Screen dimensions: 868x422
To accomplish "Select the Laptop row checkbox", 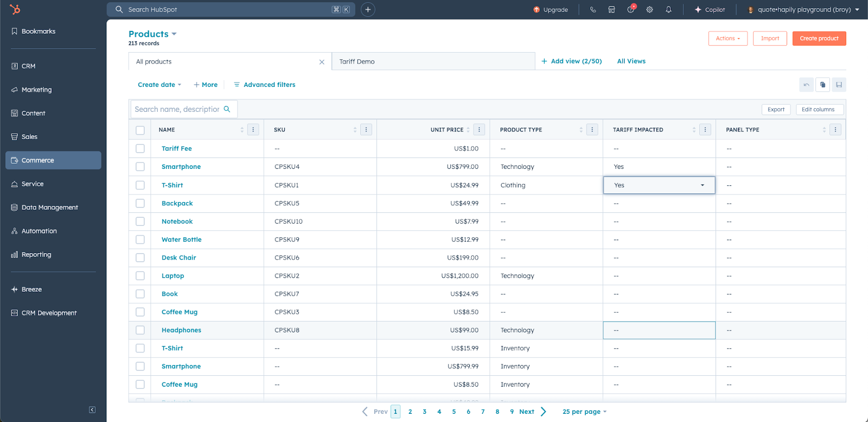I will (x=141, y=276).
